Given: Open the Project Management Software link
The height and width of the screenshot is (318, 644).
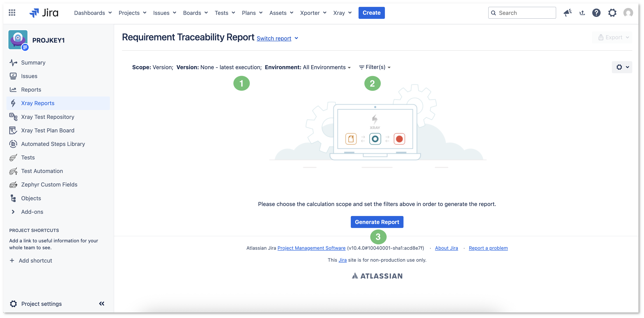Looking at the screenshot, I should pos(311,248).
